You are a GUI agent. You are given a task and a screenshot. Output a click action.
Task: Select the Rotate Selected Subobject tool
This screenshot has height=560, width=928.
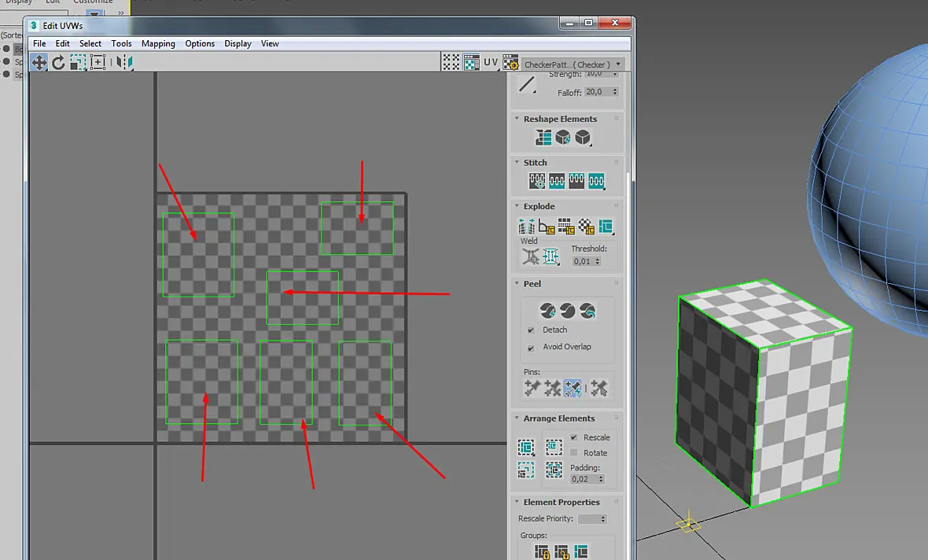coord(58,62)
